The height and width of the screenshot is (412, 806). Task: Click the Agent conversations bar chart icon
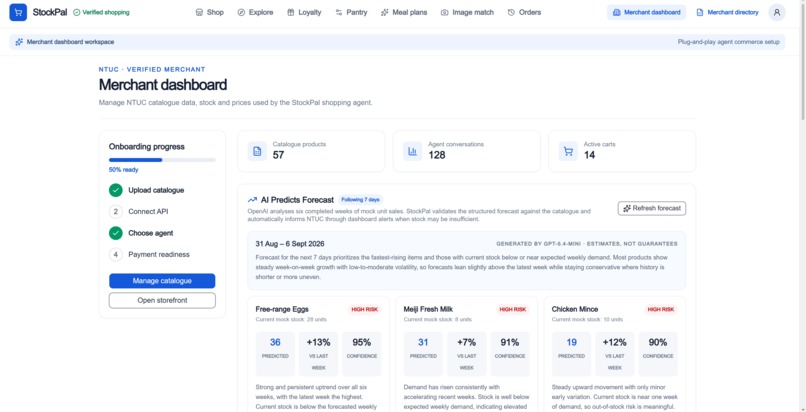413,151
